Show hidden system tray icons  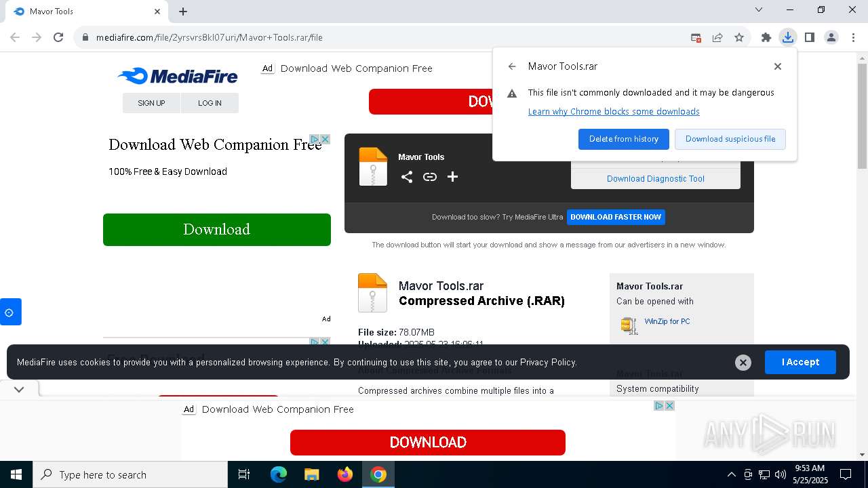pyautogui.click(x=731, y=474)
